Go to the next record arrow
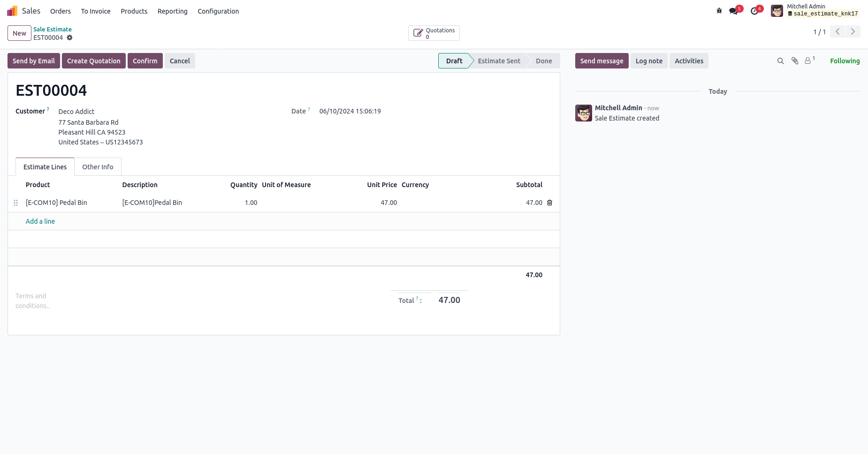This screenshot has height=454, width=868. [x=853, y=31]
